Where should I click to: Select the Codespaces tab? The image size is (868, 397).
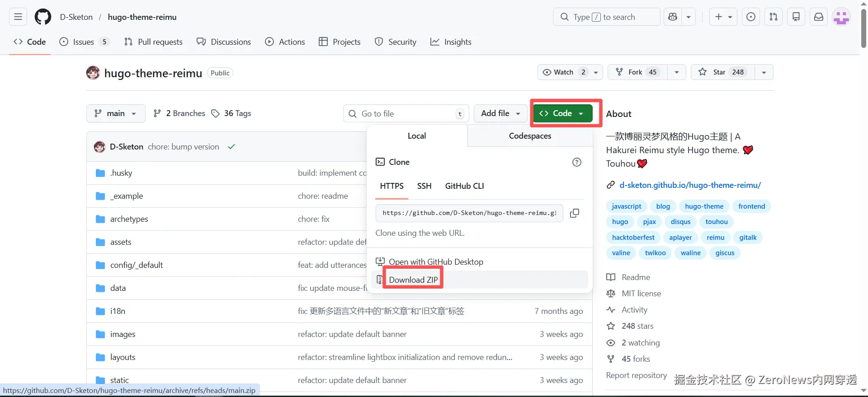pyautogui.click(x=530, y=136)
